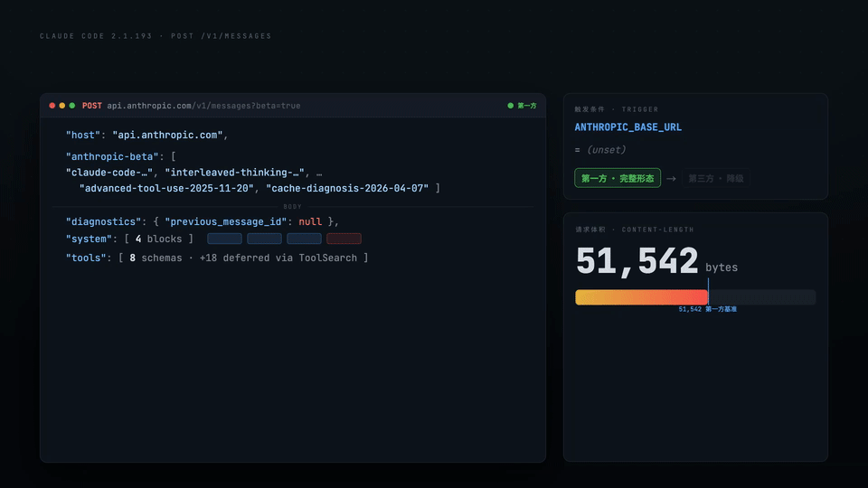Click the 51,542 bytes number
This screenshot has height=488, width=868.
[637, 260]
